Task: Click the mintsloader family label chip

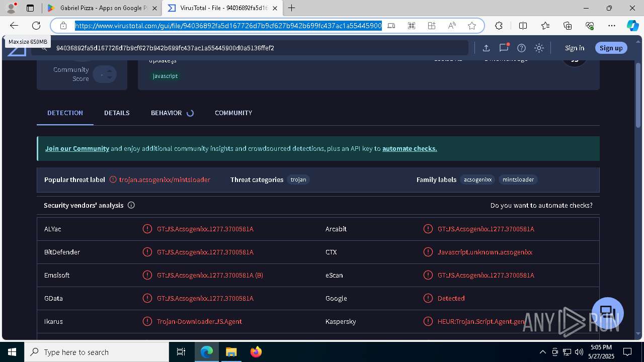Action: pyautogui.click(x=518, y=179)
